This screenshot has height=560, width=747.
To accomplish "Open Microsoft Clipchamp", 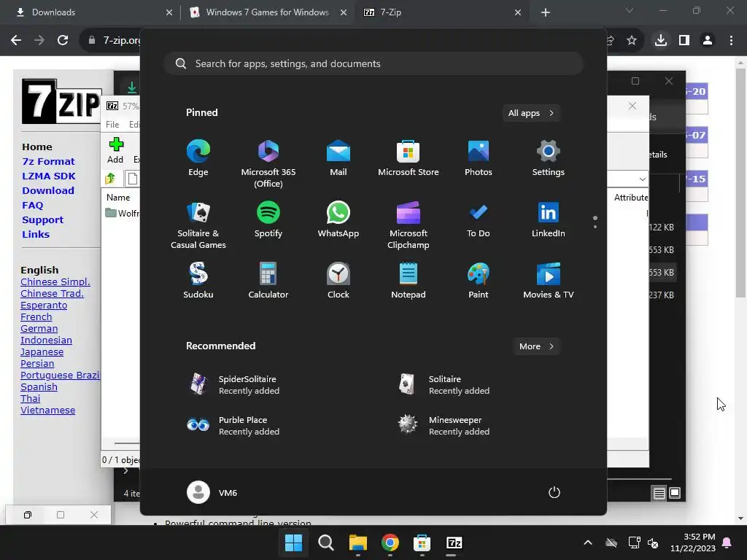I will [409, 225].
